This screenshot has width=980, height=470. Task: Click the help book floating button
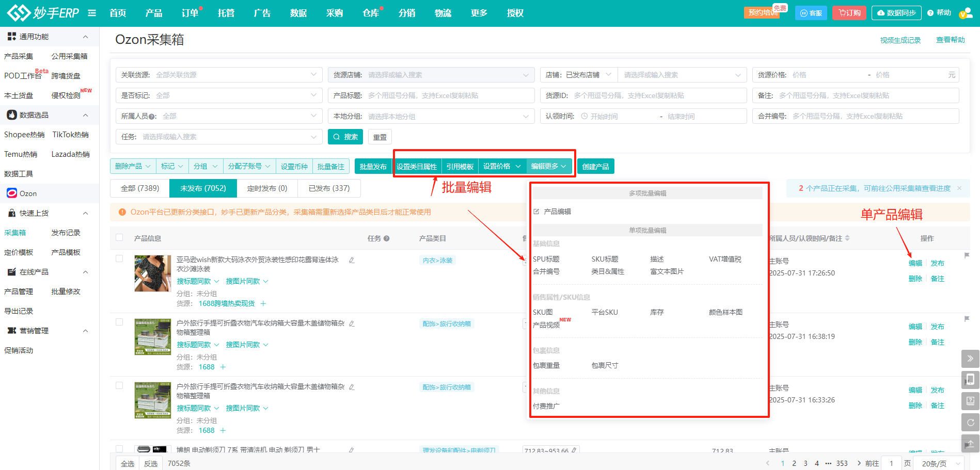970,401
